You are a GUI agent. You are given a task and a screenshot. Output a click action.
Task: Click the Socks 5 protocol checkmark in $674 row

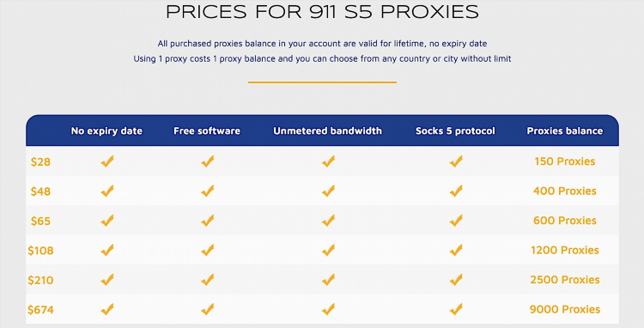click(x=456, y=309)
